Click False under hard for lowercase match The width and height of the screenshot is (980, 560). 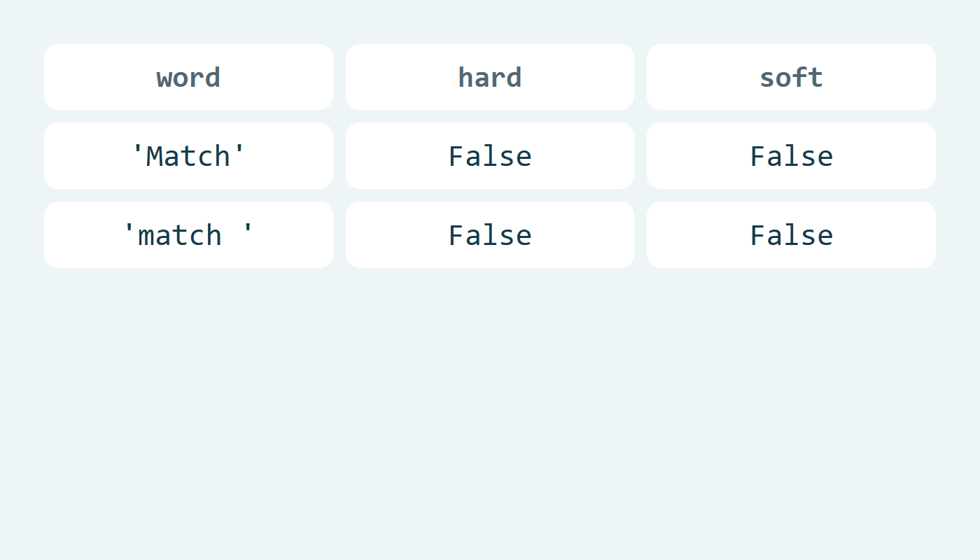tap(490, 234)
